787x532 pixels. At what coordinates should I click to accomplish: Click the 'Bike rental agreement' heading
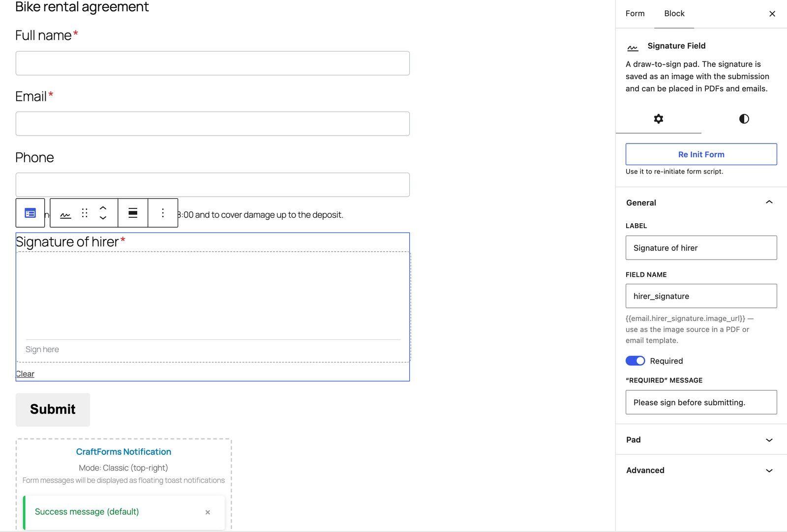point(82,7)
